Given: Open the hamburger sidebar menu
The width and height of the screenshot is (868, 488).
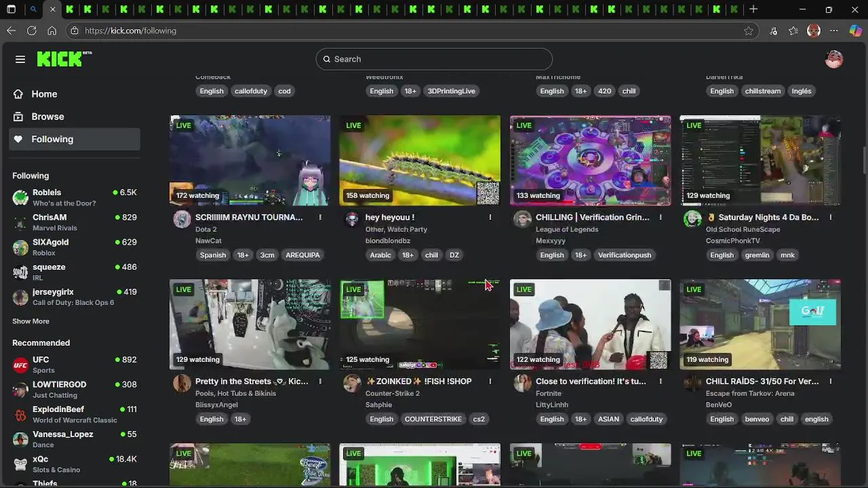Looking at the screenshot, I should tap(20, 60).
